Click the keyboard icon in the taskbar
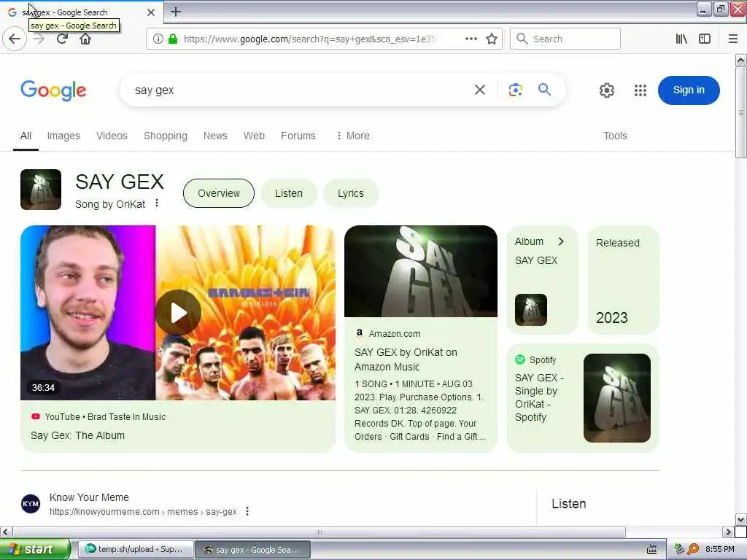The height and width of the screenshot is (560, 747). (x=652, y=549)
